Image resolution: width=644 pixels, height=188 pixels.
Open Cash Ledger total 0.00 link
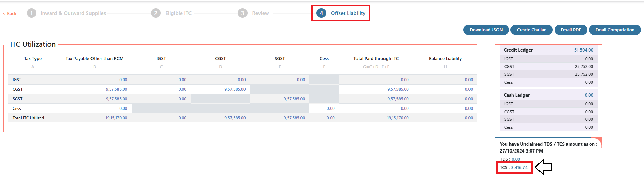(x=589, y=95)
